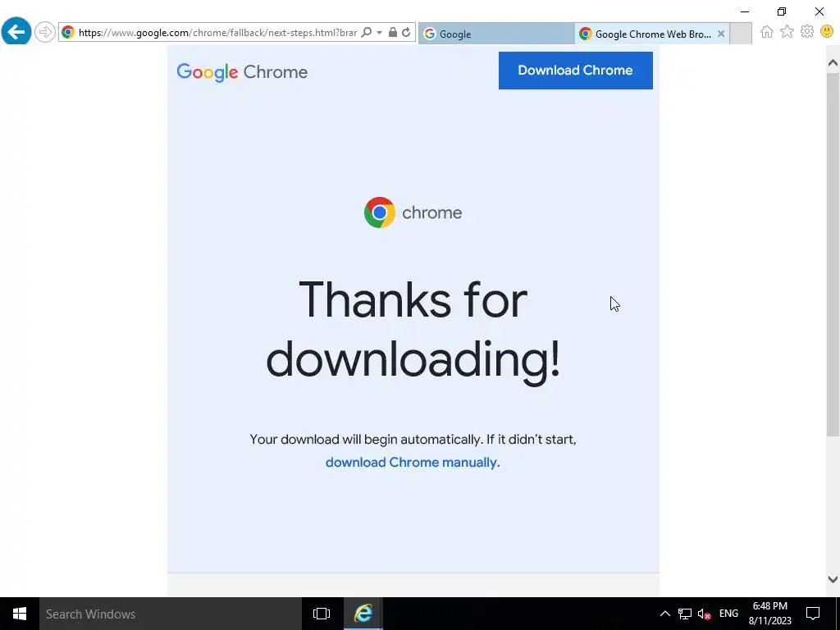The image size is (840, 630).
Task: Click the chrome logo above the heading
Action: coord(413,212)
